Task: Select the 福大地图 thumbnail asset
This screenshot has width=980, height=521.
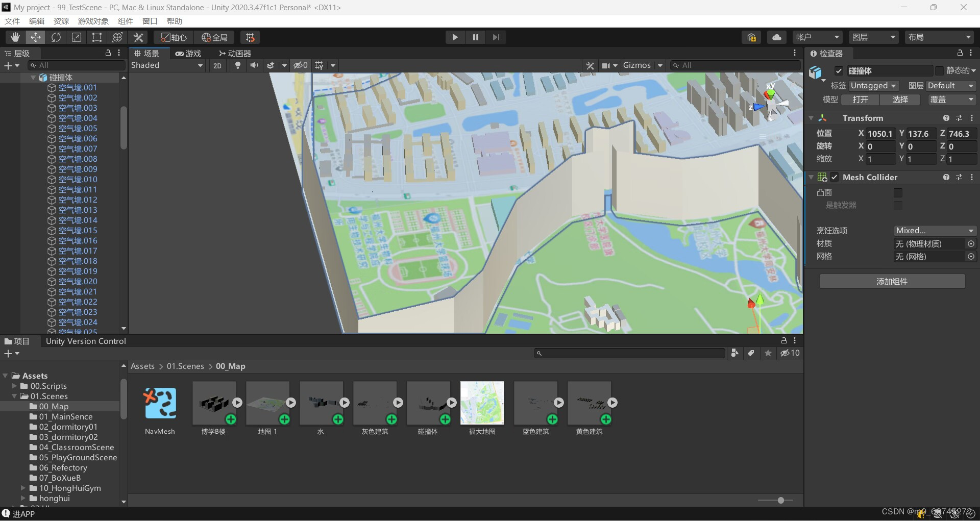Action: (x=482, y=403)
